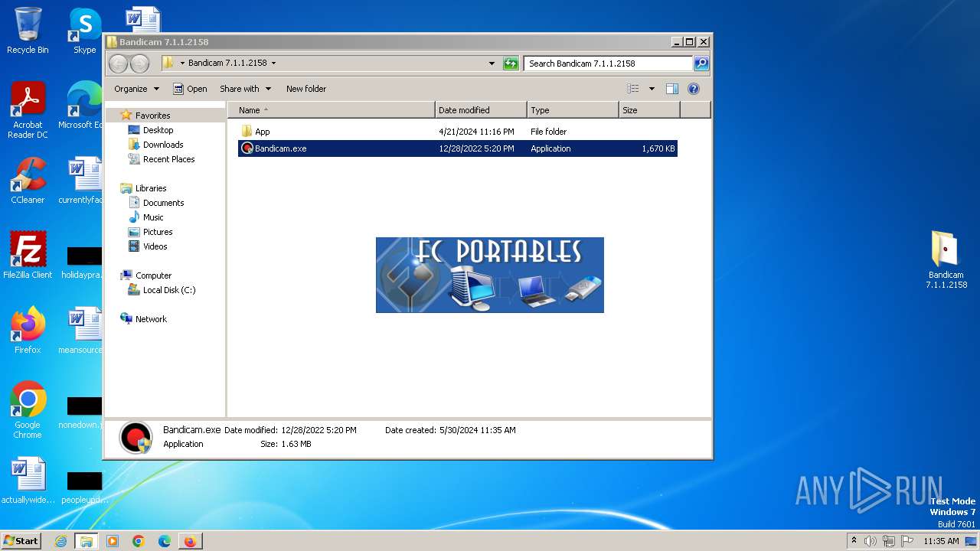Open Internet Explorer from taskbar
This screenshot has width=980, height=551.
point(61,541)
